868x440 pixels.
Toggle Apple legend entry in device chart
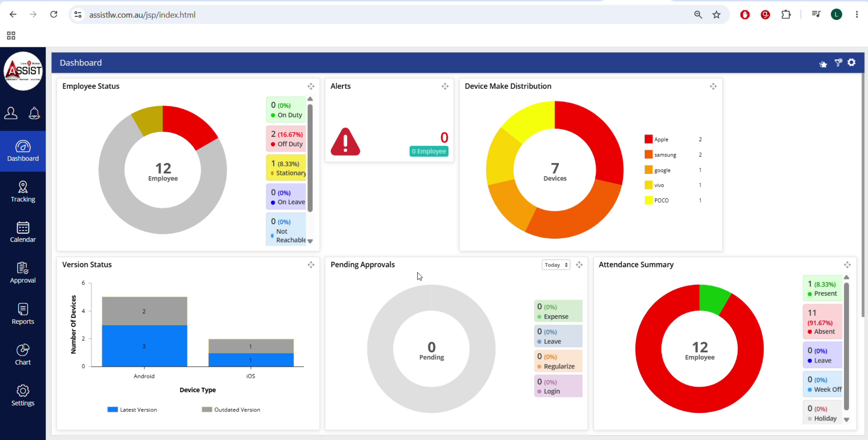coord(656,139)
